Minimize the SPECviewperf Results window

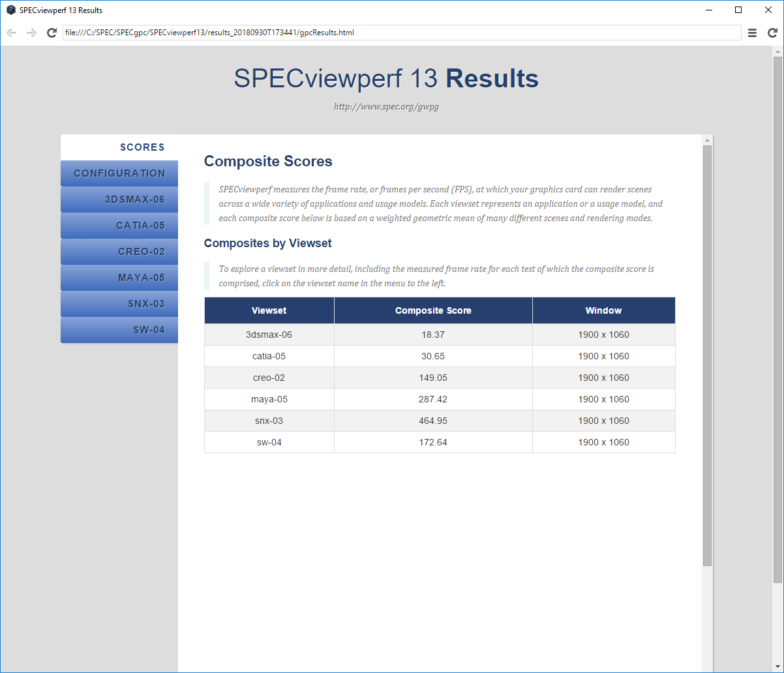[709, 10]
